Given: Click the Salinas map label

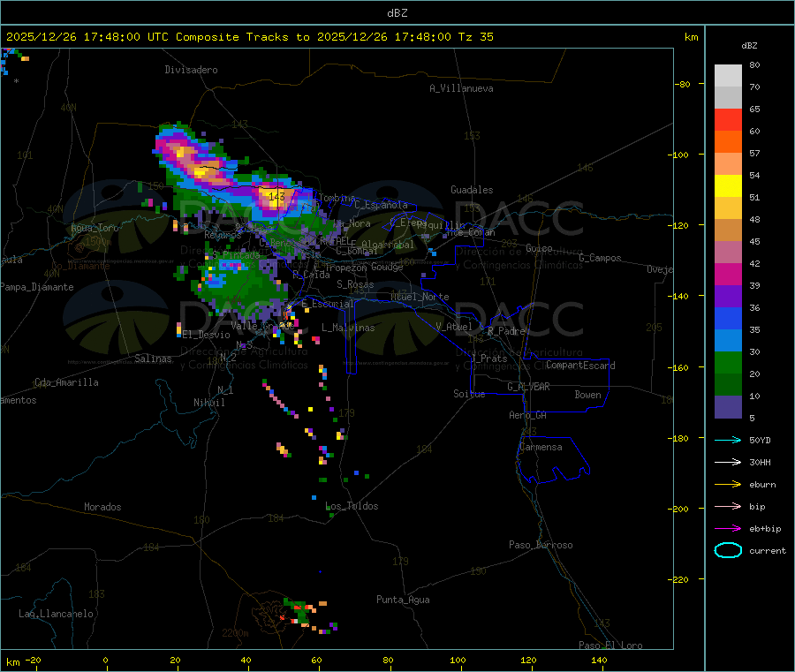Looking at the screenshot, I should point(153,359).
